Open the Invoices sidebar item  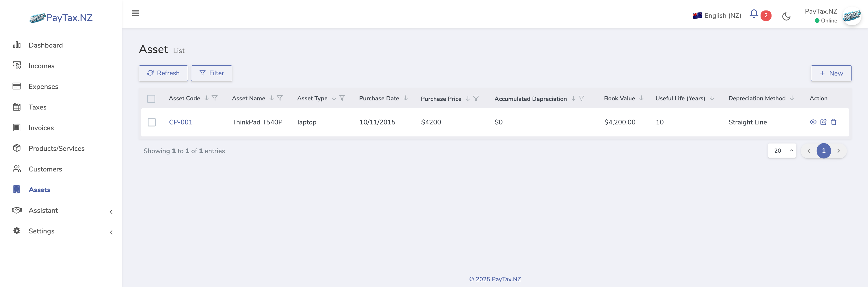[41, 128]
